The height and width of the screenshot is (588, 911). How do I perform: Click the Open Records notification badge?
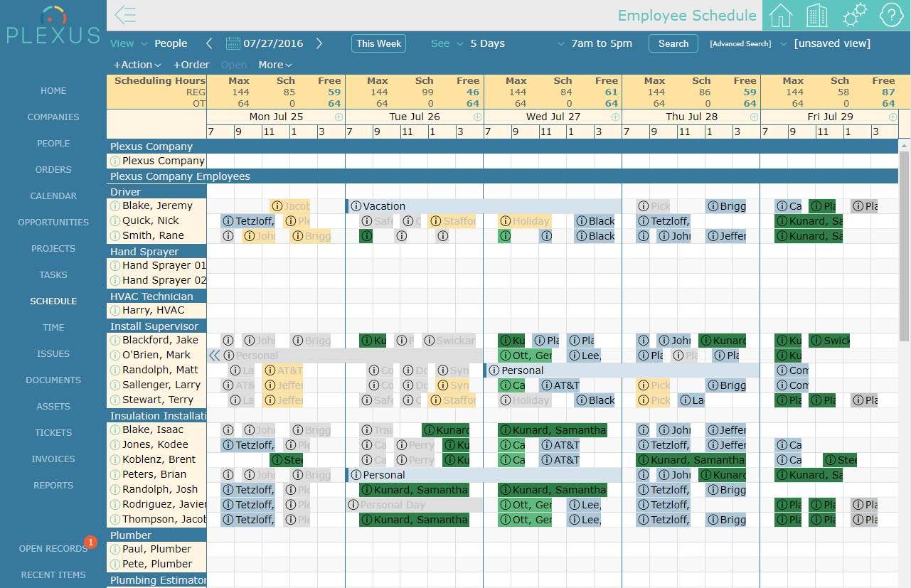(90, 542)
